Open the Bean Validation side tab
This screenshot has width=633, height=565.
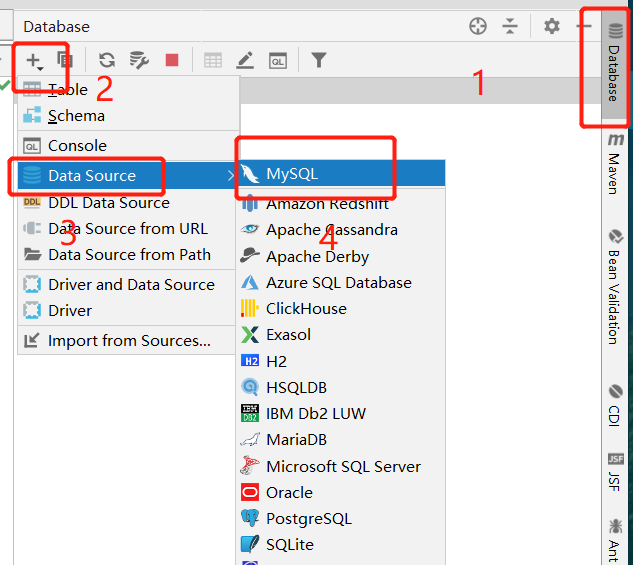click(614, 287)
